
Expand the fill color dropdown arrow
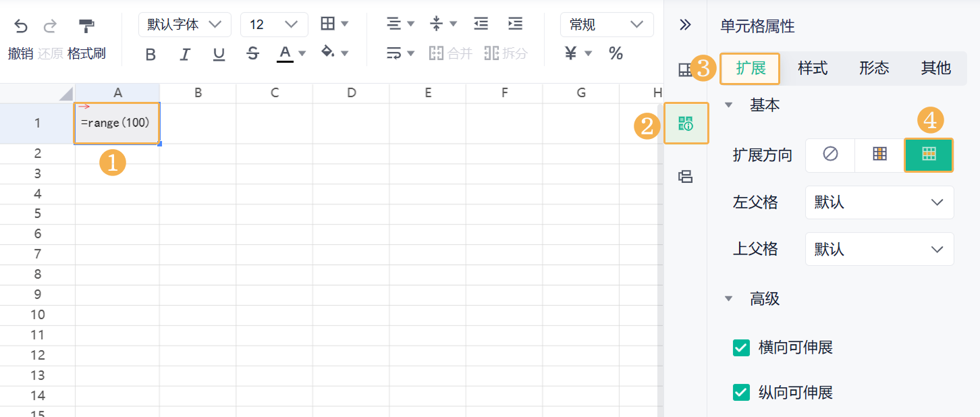tap(345, 53)
